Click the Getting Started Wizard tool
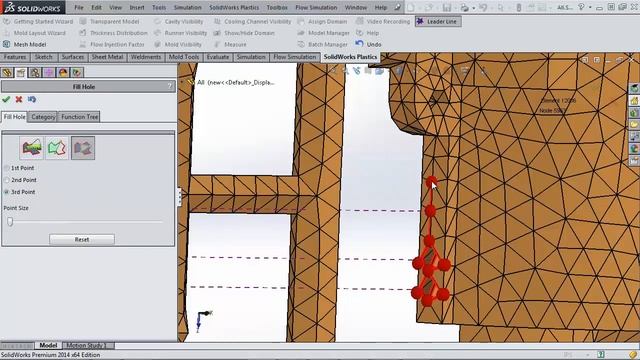The image size is (640, 360). point(38,21)
